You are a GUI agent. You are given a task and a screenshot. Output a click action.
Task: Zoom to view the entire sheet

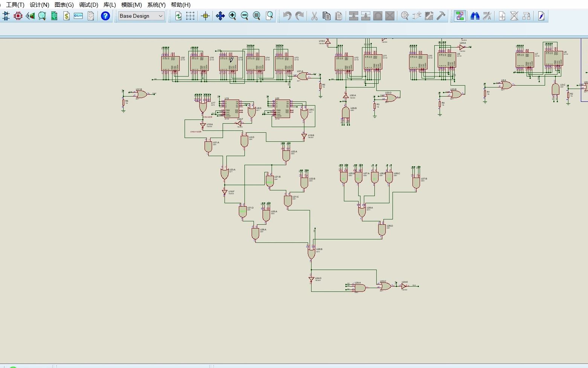click(x=257, y=16)
